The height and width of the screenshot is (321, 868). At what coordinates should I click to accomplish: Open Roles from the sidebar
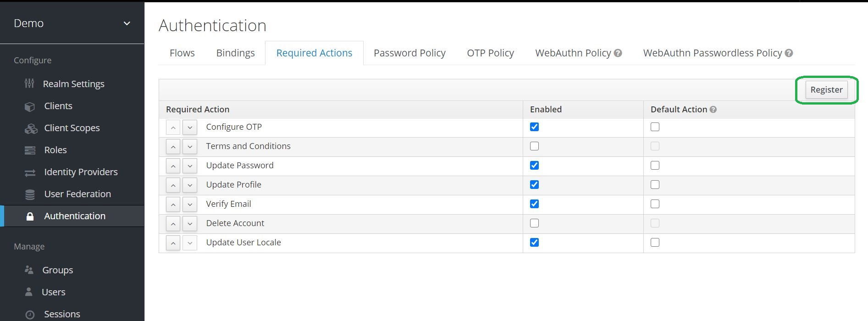55,150
